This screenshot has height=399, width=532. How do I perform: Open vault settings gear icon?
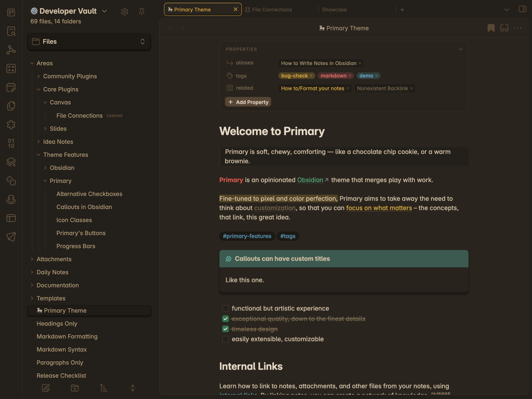[125, 12]
